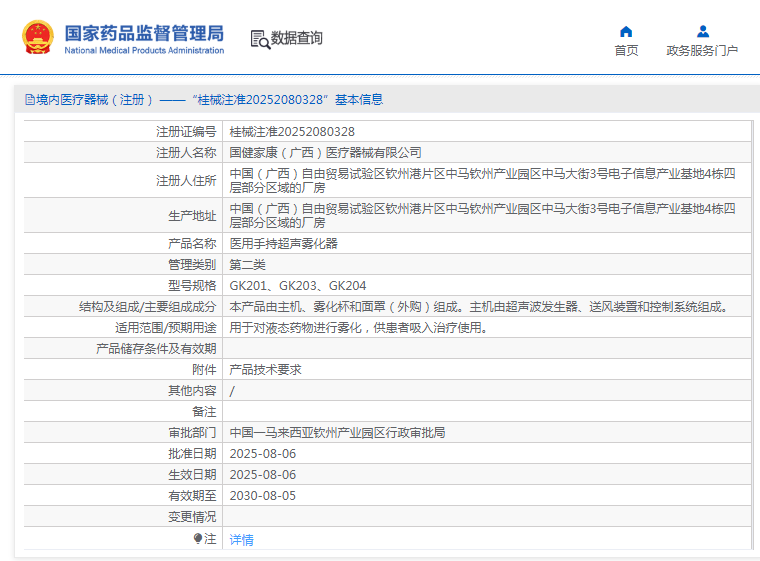Click registrant name 国健家康（广西）医疗器械有限公司
The width and height of the screenshot is (760, 561).
tap(326, 153)
